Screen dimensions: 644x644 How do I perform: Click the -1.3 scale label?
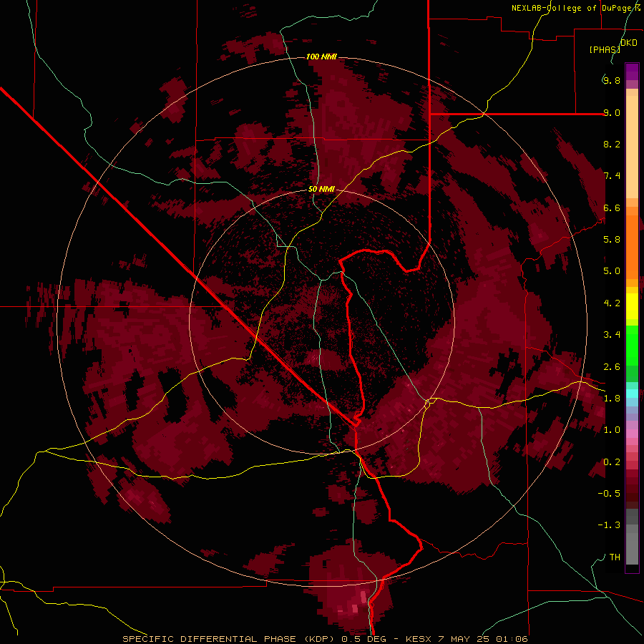tap(609, 525)
